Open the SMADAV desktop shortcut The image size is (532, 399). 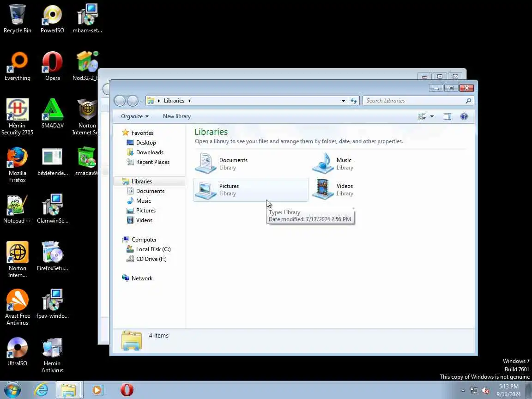[52, 114]
